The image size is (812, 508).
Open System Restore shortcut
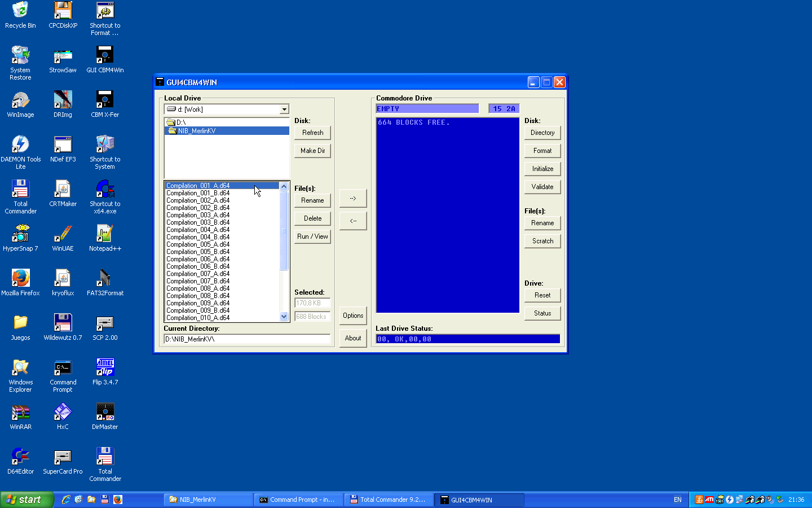coord(20,63)
